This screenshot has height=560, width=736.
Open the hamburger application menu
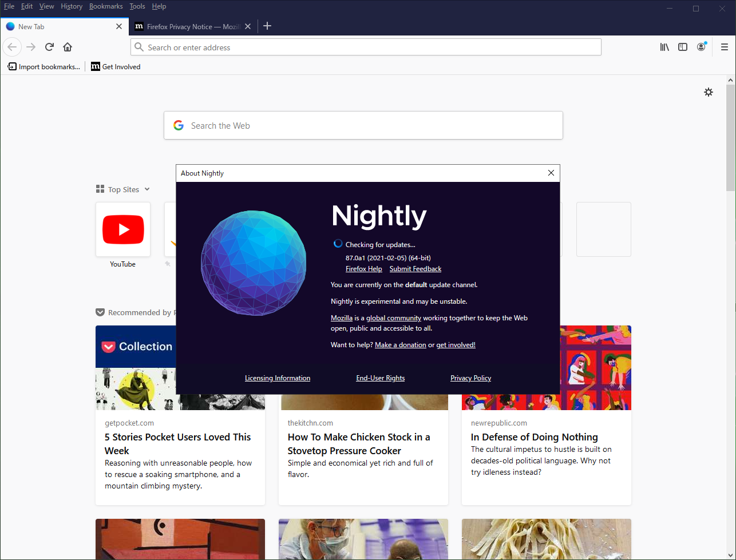point(725,47)
